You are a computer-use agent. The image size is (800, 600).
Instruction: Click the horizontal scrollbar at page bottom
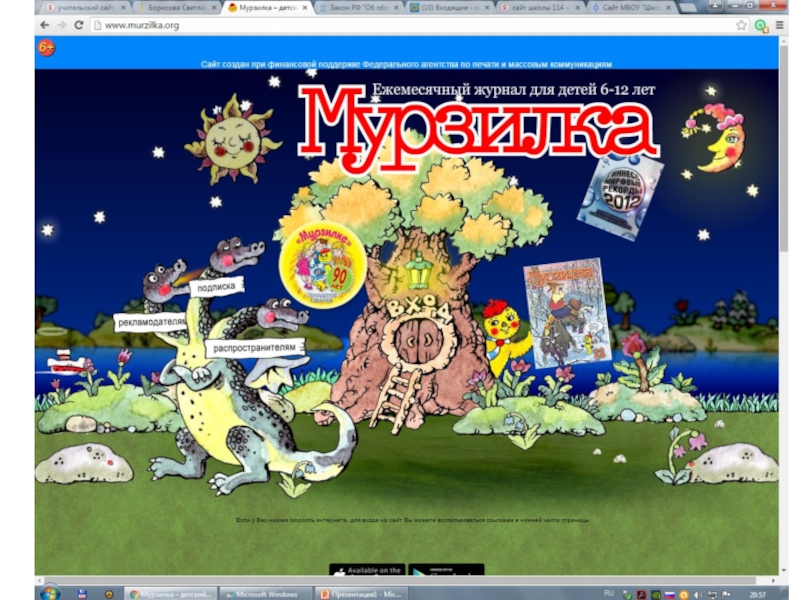click(x=398, y=580)
